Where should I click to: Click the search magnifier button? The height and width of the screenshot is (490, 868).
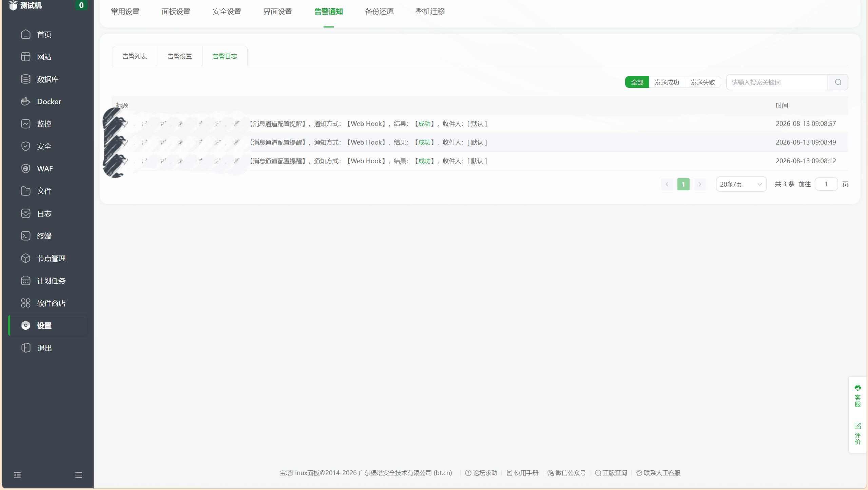tap(838, 82)
